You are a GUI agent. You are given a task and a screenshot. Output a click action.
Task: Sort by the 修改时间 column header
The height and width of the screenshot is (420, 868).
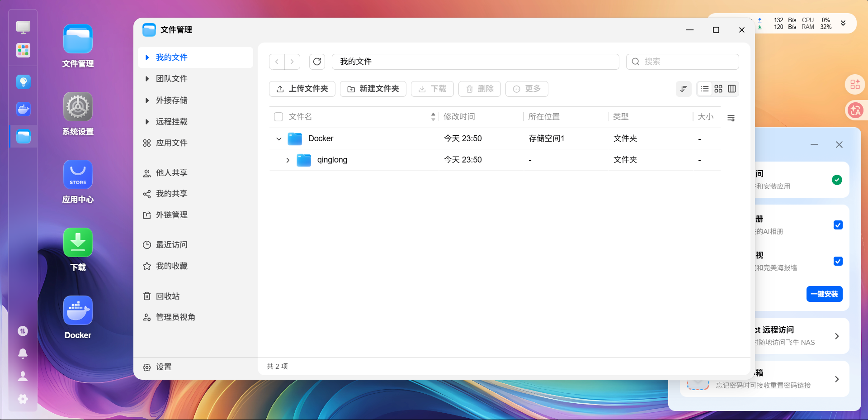coord(459,117)
